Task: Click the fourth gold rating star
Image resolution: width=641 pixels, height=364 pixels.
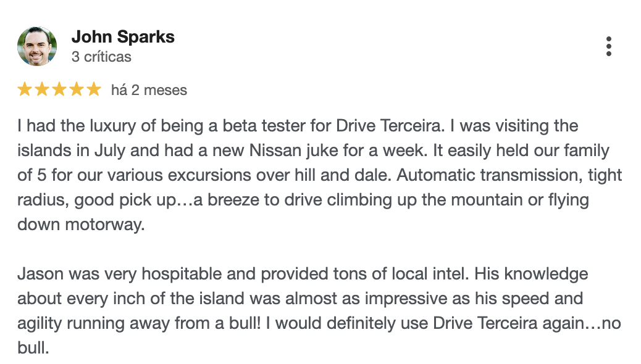Action: tap(77, 90)
